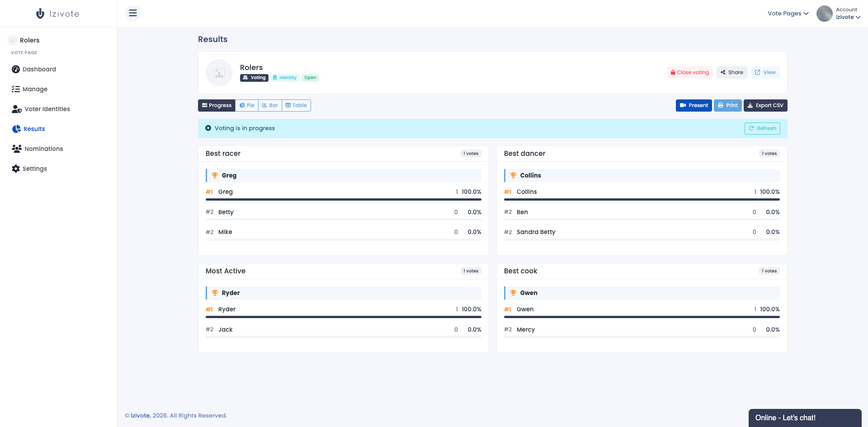
Task: Open Settings gear in sidebar
Action: [x=16, y=169]
